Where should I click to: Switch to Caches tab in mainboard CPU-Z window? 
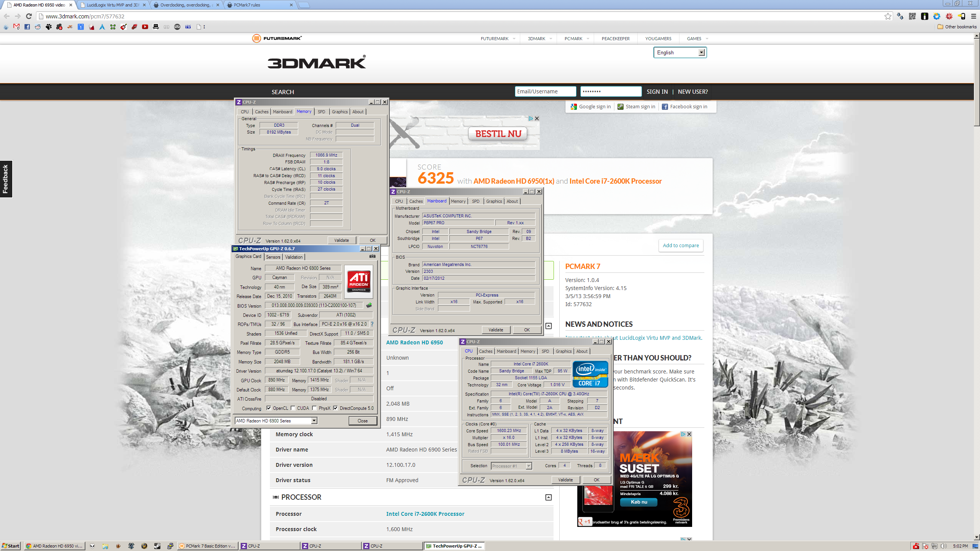(416, 201)
